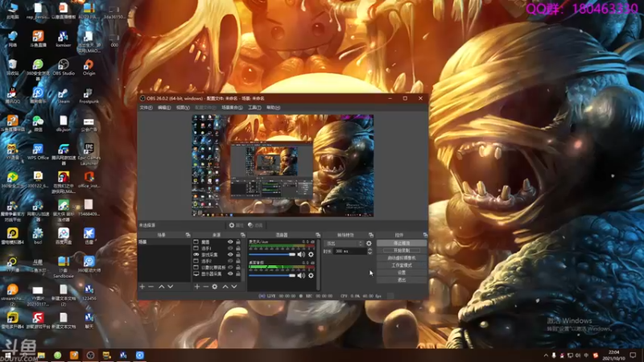Open the 文件(F) menu
644x362 pixels.
click(146, 107)
